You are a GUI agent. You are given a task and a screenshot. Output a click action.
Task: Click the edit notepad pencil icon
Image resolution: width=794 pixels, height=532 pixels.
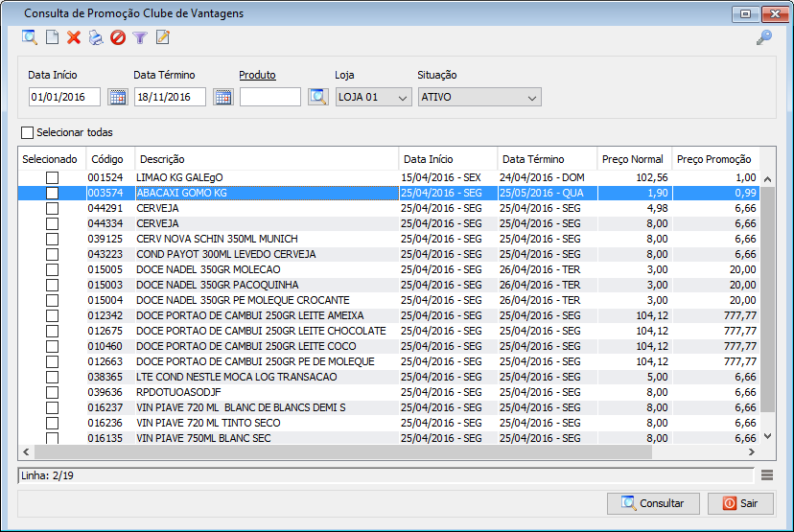coord(163,37)
